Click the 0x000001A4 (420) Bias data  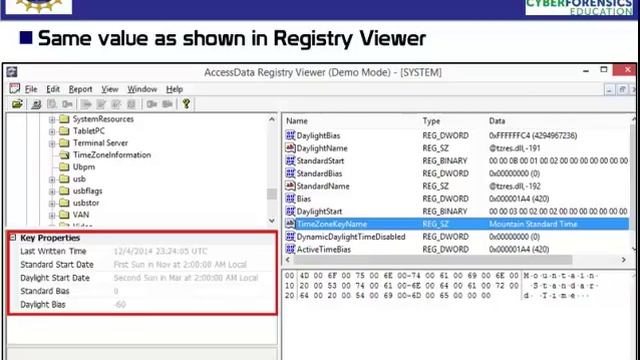519,198
